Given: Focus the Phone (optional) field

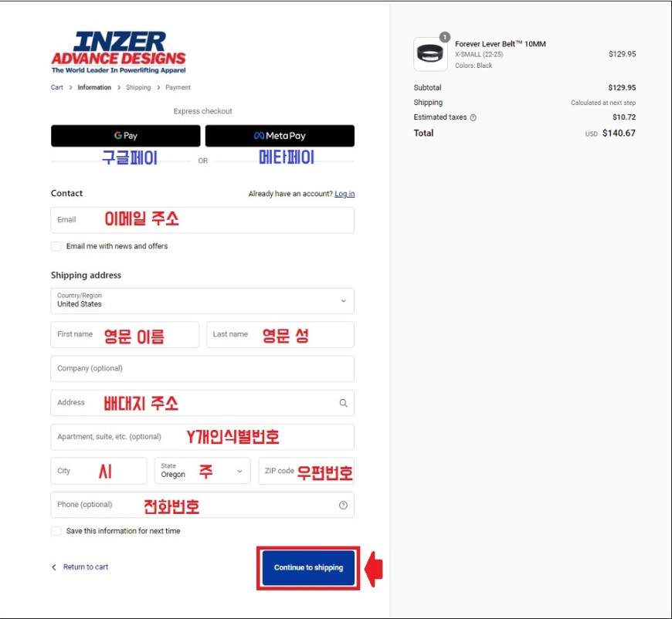Looking at the screenshot, I should tap(202, 505).
